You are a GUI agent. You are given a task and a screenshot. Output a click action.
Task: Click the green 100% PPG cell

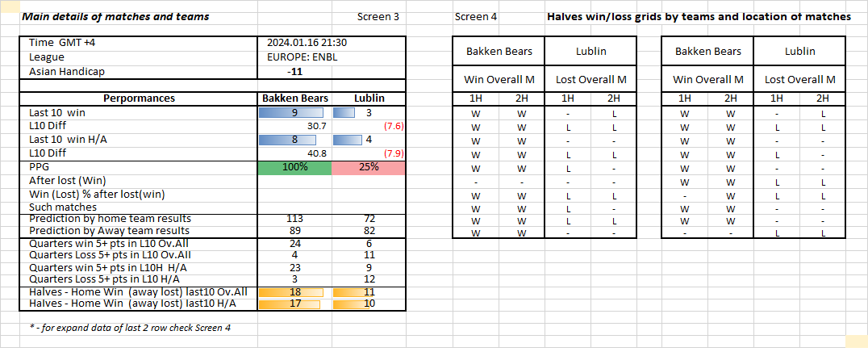point(294,167)
